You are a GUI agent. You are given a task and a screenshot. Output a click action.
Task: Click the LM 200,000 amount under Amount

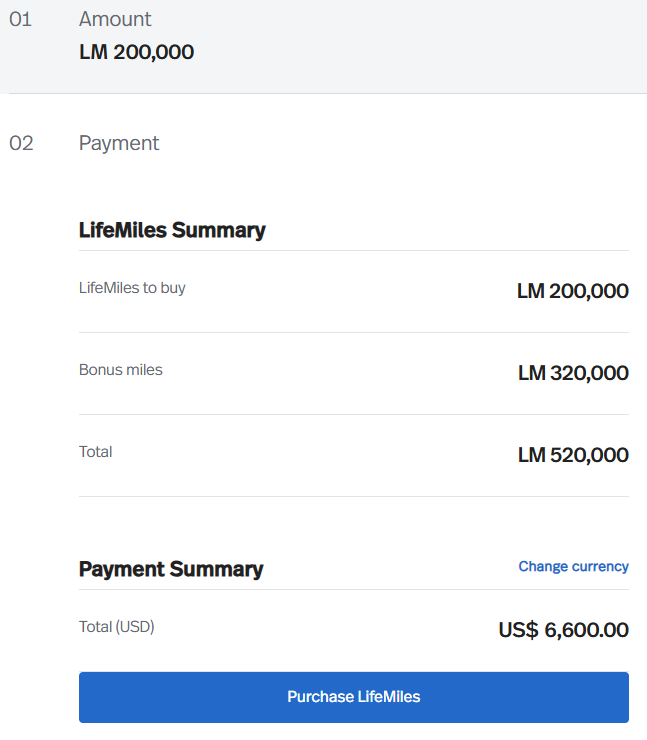pyautogui.click(x=136, y=52)
